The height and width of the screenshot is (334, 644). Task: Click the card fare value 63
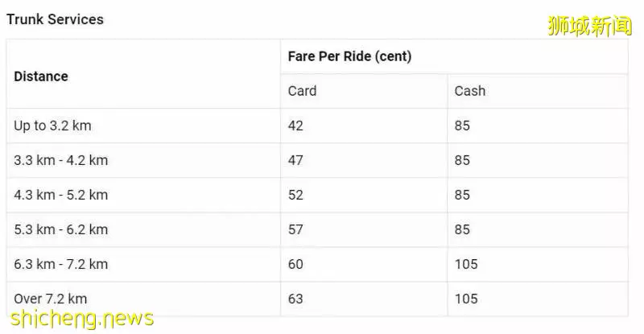point(295,299)
